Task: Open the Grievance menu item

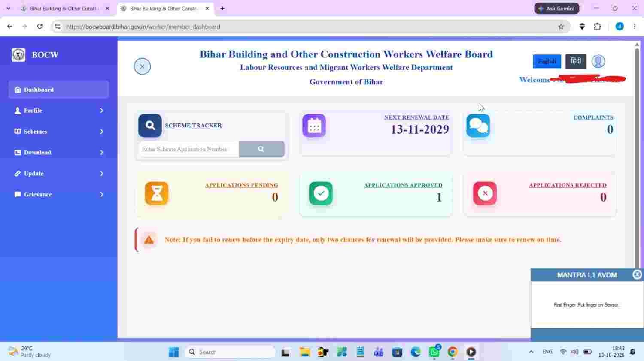Action: tap(59, 194)
